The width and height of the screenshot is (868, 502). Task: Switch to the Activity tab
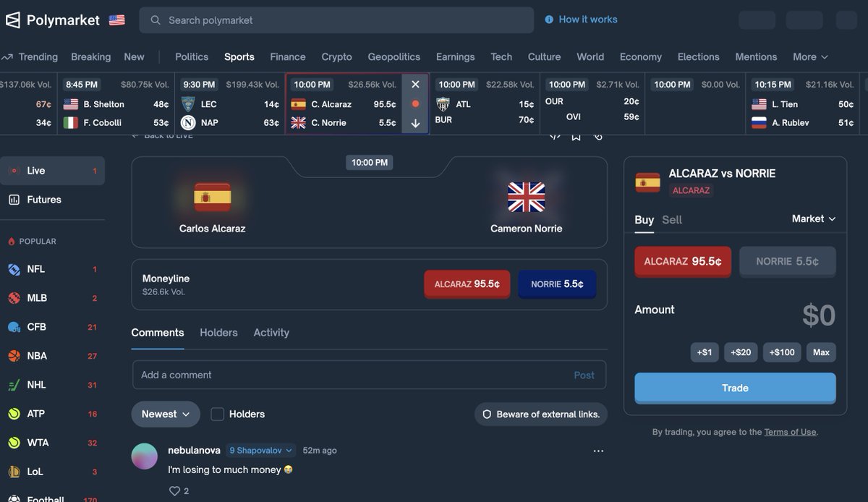click(271, 333)
